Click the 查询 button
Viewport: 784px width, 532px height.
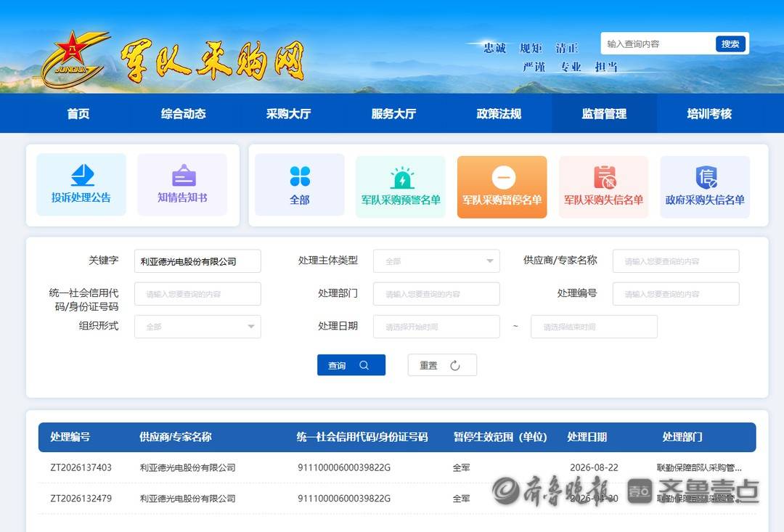point(351,365)
